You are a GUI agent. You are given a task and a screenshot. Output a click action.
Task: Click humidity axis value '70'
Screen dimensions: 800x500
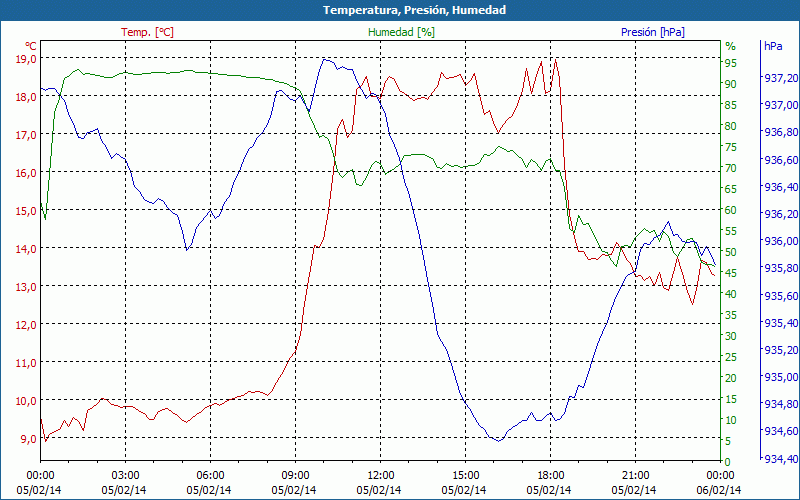(x=731, y=168)
